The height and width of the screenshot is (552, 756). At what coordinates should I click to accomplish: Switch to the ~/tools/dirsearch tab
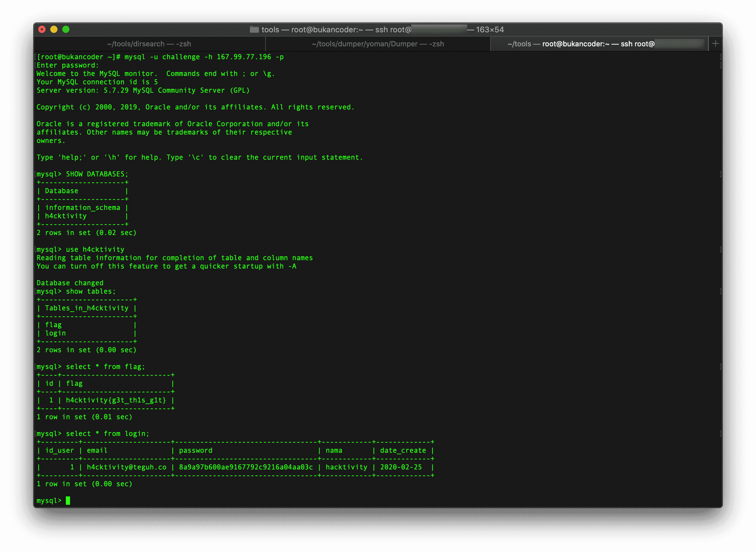click(x=149, y=44)
